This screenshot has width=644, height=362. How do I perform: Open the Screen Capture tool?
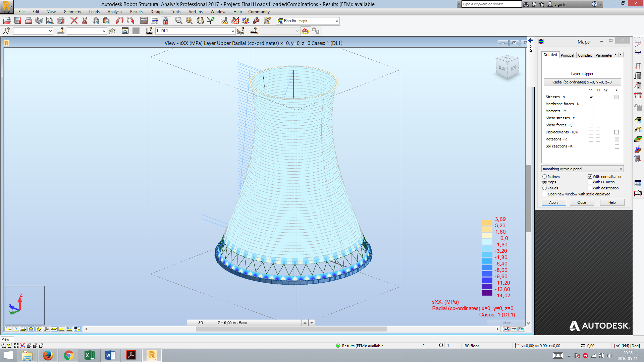click(x=60, y=20)
